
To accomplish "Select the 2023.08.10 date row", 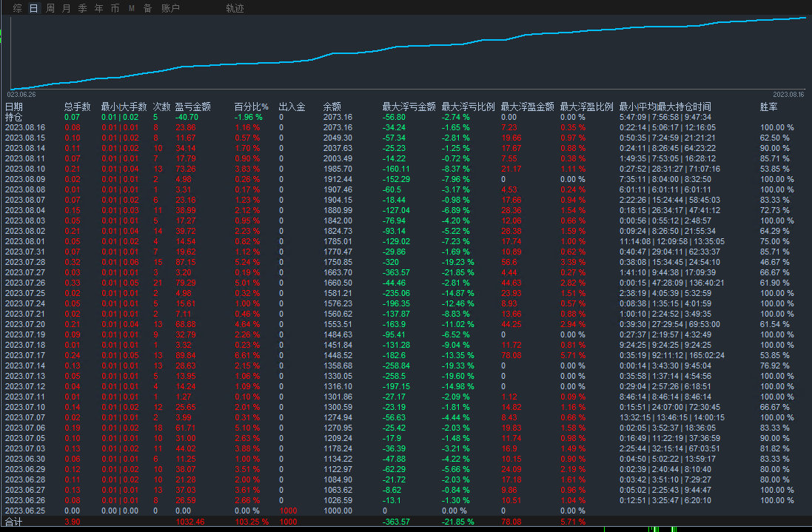I will (x=25, y=169).
